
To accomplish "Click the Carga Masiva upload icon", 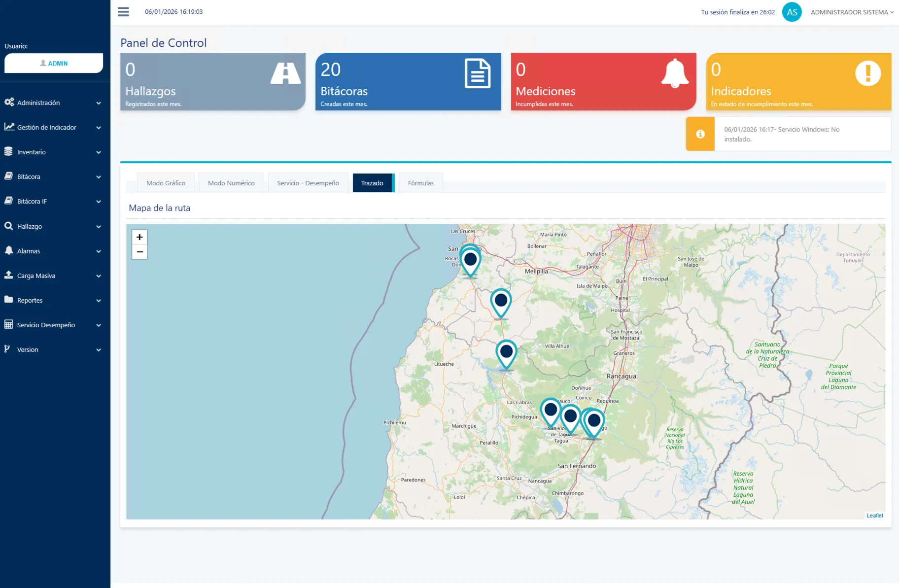I will [8, 275].
